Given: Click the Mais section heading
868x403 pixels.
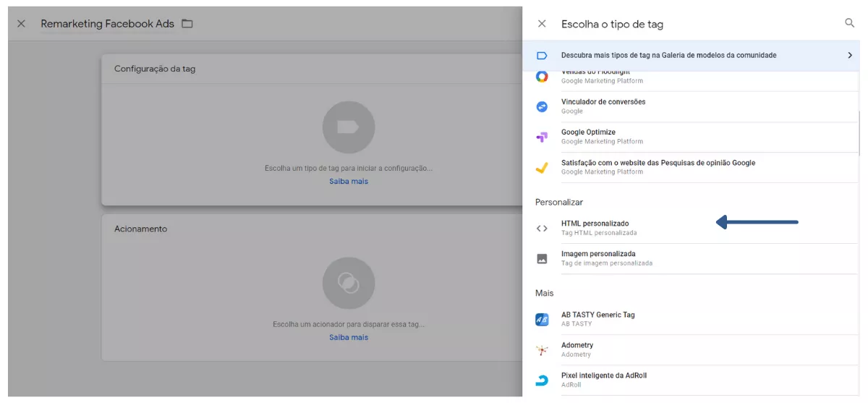Looking at the screenshot, I should tap(545, 293).
